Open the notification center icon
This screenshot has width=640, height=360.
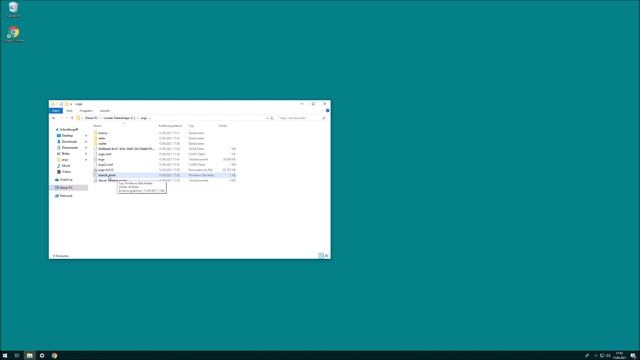[x=633, y=356]
